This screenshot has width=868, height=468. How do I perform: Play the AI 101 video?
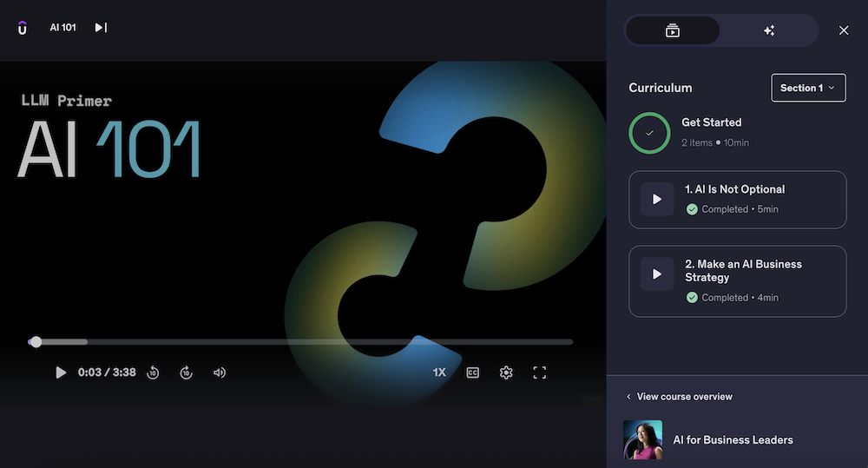click(61, 372)
